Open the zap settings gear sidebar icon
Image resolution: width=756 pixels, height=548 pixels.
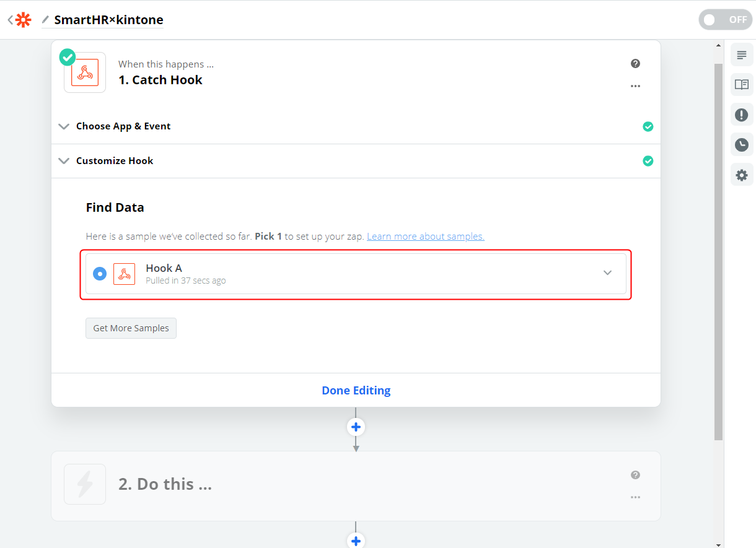coord(742,175)
